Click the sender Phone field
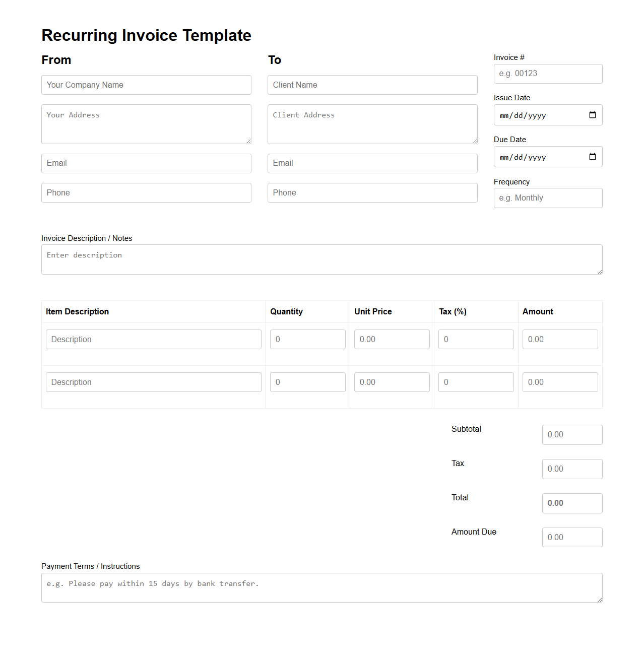644x655 pixels. pyautogui.click(x=146, y=192)
